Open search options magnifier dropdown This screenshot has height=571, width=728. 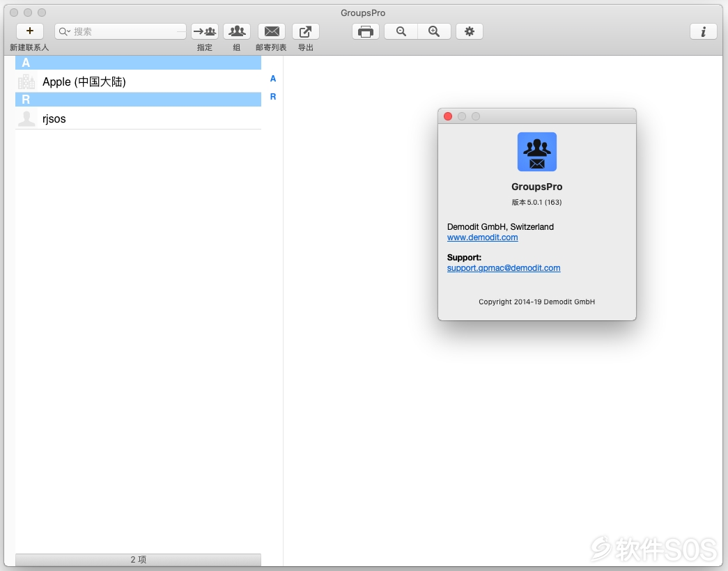click(x=64, y=31)
